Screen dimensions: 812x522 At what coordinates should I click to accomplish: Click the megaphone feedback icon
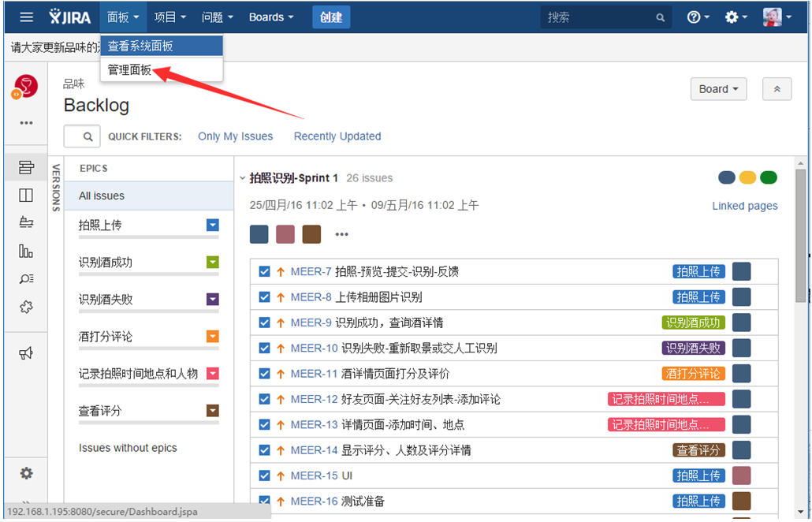(26, 354)
